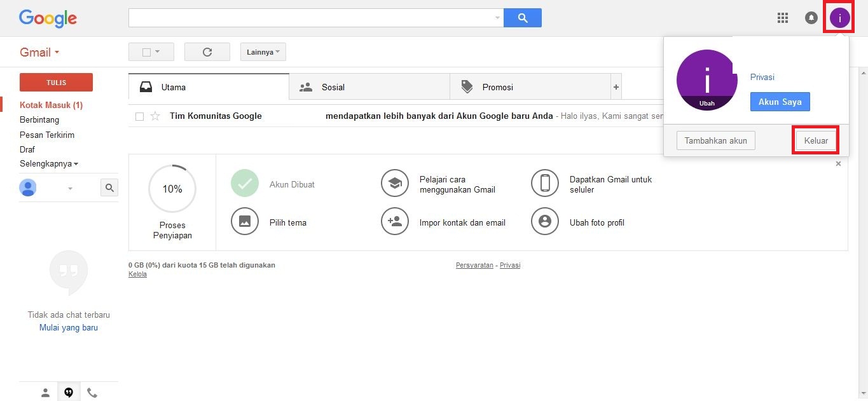Open the Lainnya actions dropdown
868x401 pixels.
[263, 52]
